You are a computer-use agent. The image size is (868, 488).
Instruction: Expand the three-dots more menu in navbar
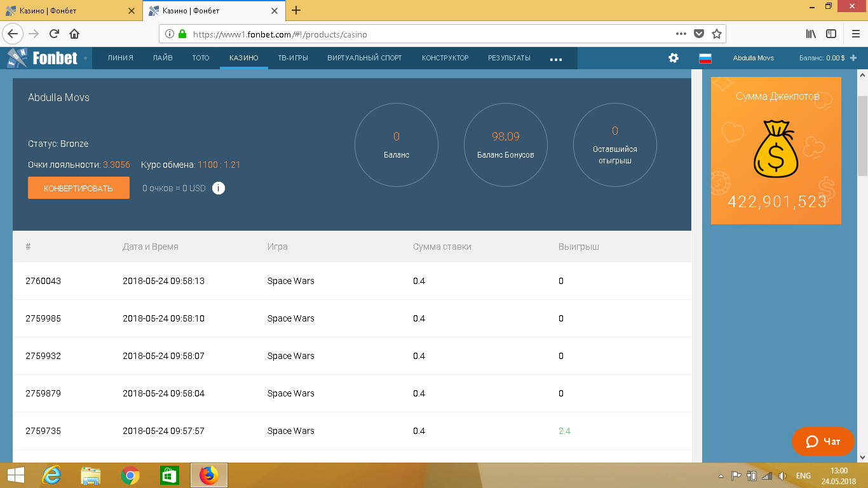click(x=556, y=58)
